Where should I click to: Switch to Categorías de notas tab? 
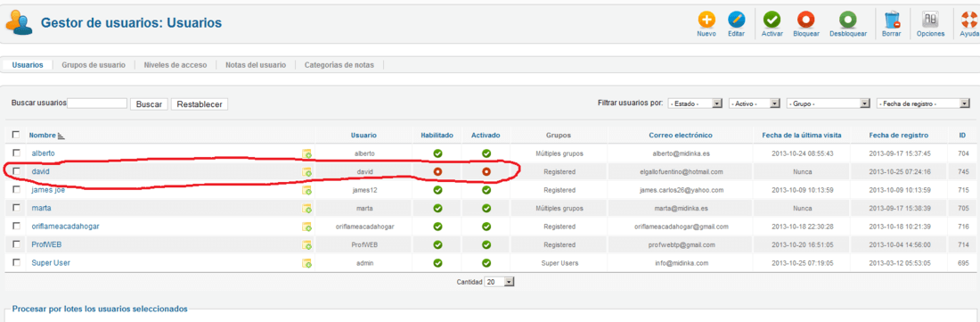click(339, 65)
